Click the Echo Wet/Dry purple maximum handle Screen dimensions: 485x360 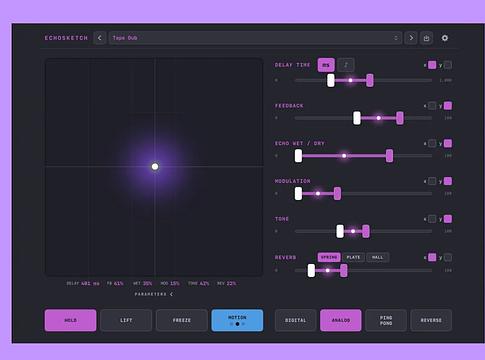click(389, 156)
